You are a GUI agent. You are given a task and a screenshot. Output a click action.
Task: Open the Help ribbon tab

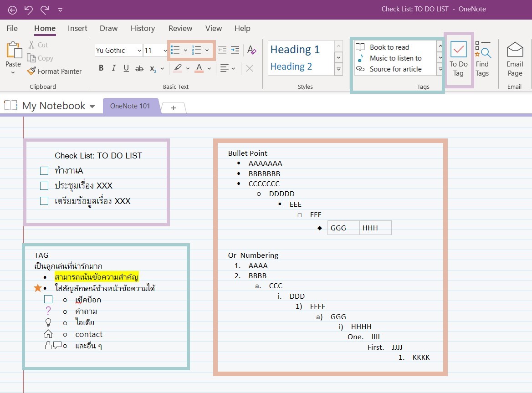(242, 28)
